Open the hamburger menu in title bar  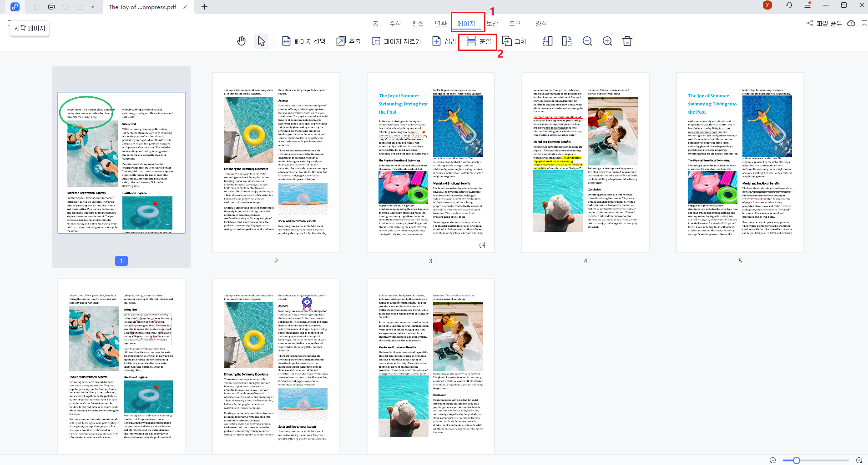point(807,5)
